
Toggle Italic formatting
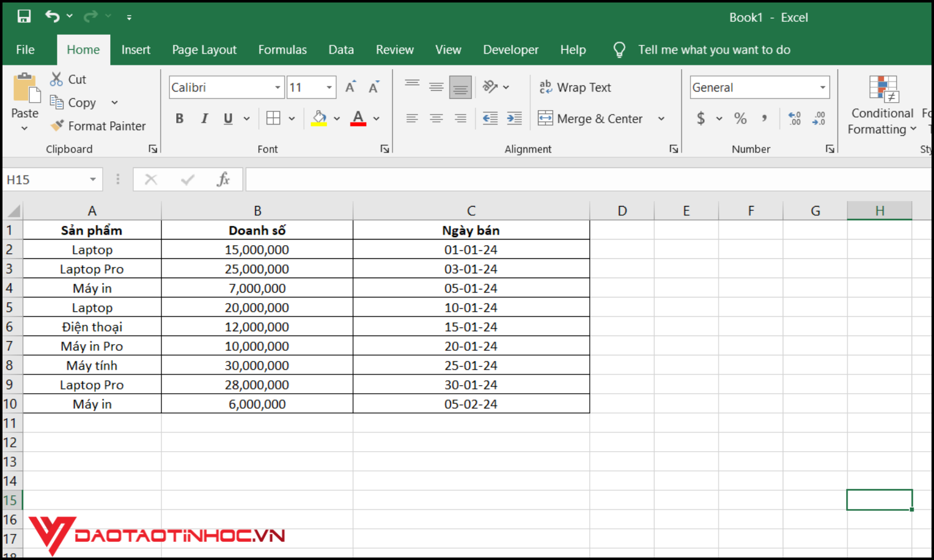pyautogui.click(x=204, y=118)
